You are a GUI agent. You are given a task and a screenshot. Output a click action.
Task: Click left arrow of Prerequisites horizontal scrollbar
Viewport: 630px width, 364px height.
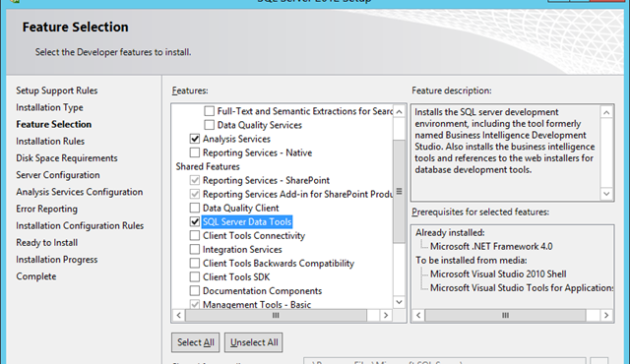pyautogui.click(x=418, y=315)
